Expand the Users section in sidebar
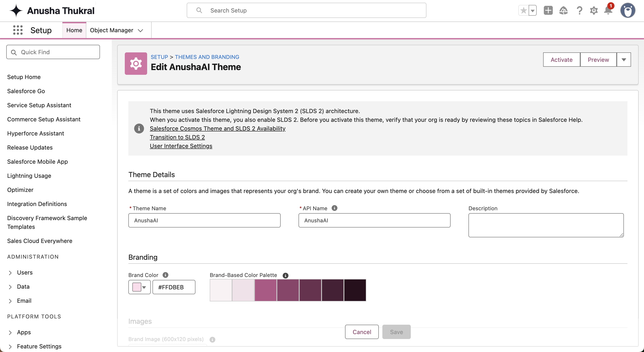644x352 pixels. pyautogui.click(x=10, y=273)
